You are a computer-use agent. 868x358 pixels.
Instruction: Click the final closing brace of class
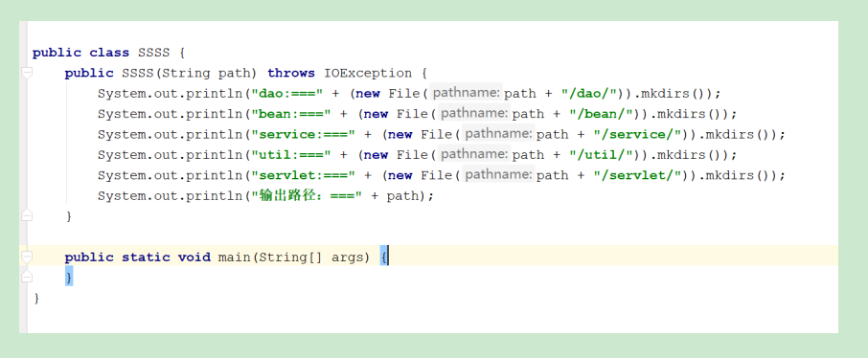pyautogui.click(x=36, y=299)
